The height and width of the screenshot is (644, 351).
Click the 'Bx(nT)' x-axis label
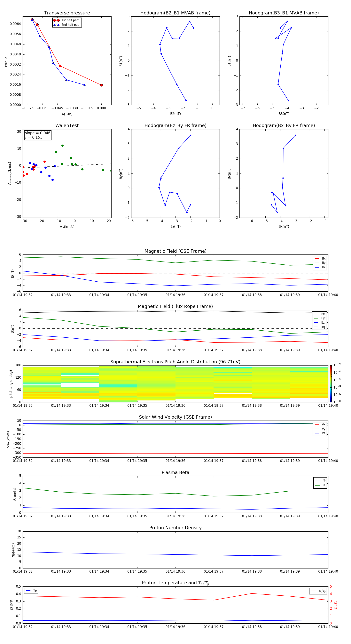click(284, 227)
